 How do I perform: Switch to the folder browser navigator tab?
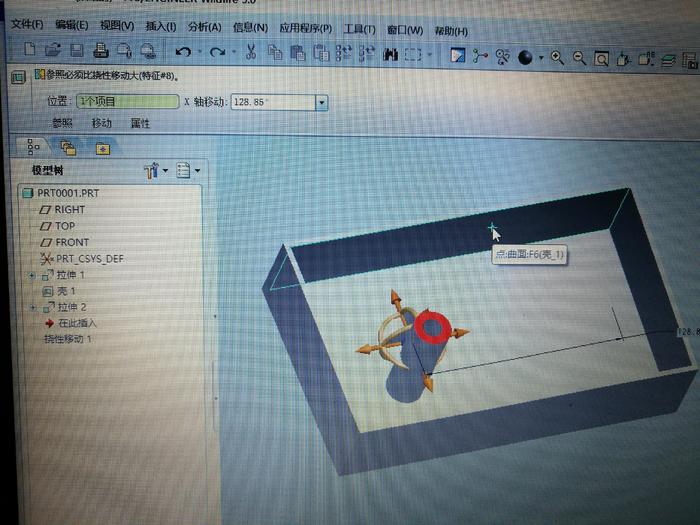[68, 148]
